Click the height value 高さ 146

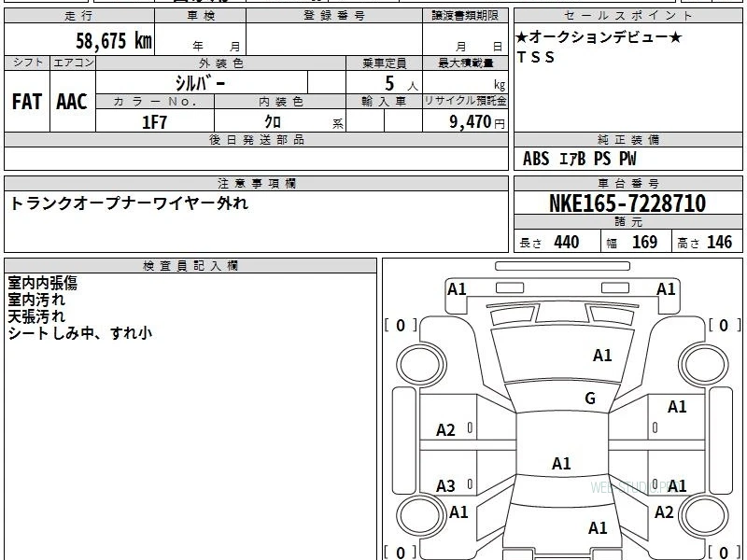[x=704, y=243]
